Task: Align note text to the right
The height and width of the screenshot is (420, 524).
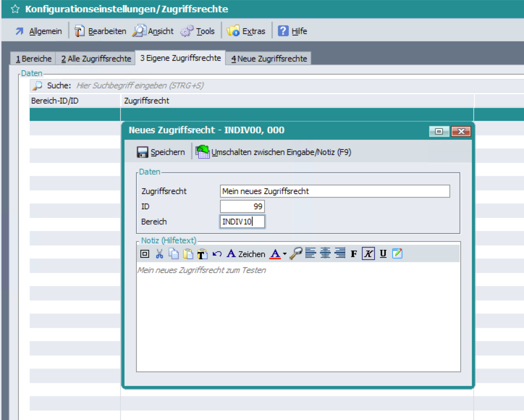Action: (340, 253)
